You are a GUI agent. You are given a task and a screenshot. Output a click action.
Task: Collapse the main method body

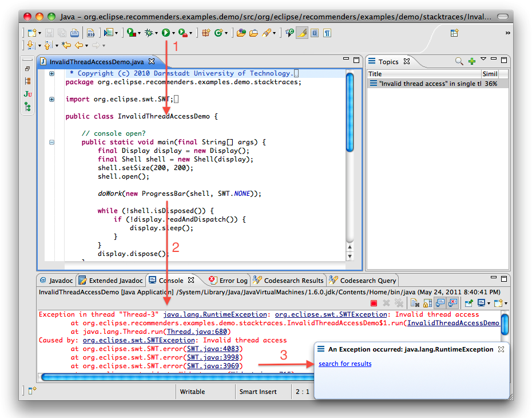[x=51, y=142]
